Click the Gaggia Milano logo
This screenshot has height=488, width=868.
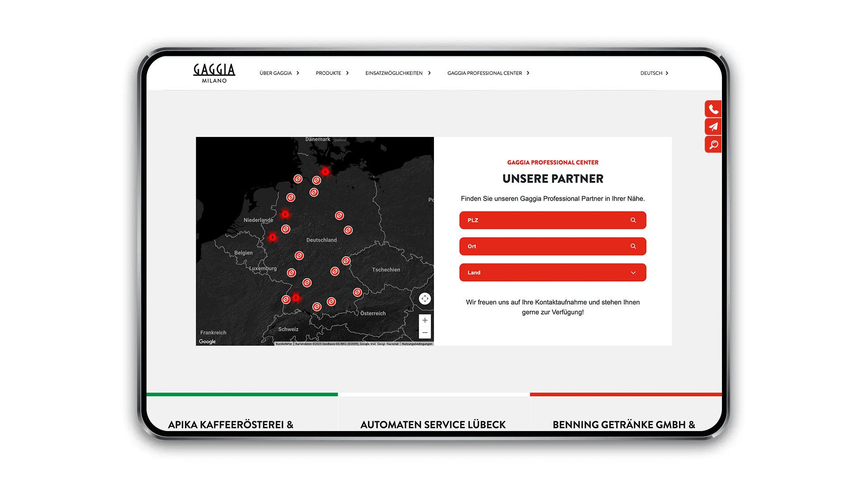[214, 73]
